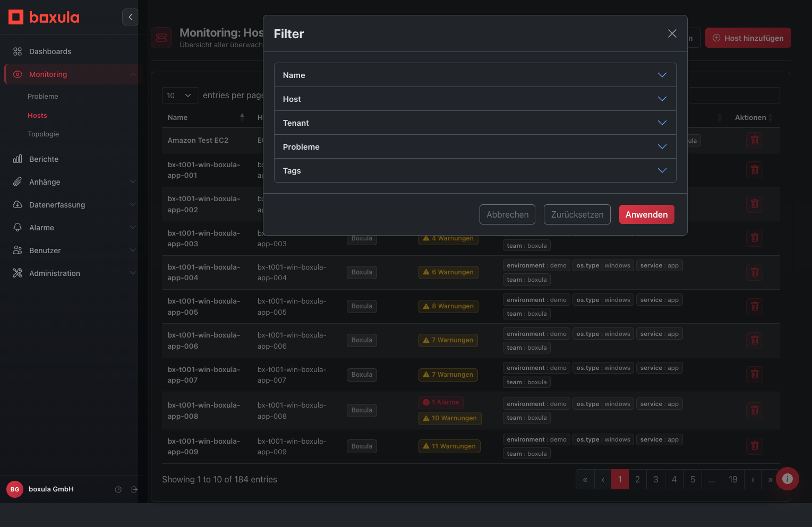Delete the Amazon Test EC2 host
This screenshot has width=812, height=527.
coord(755,141)
